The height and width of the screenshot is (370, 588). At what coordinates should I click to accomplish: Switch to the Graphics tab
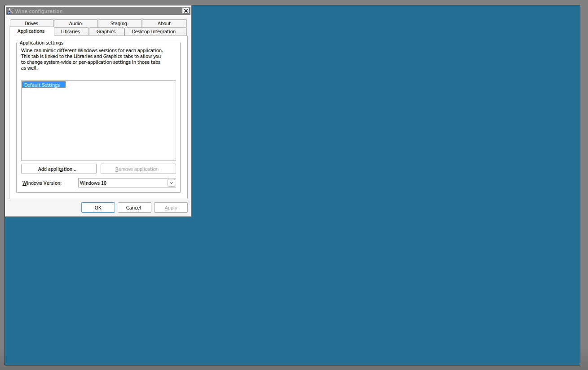(x=106, y=31)
